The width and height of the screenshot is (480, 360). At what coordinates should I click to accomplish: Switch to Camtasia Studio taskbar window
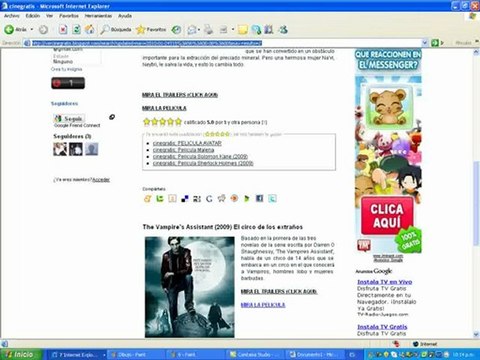[x=254, y=355]
